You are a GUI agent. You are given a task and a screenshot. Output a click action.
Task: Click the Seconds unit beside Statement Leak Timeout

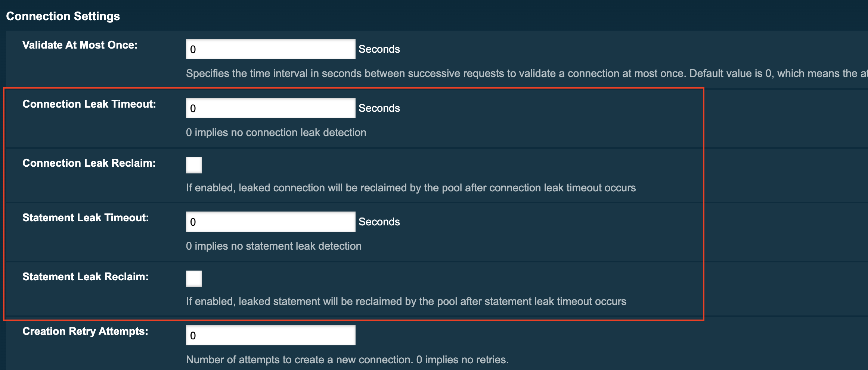[379, 221]
